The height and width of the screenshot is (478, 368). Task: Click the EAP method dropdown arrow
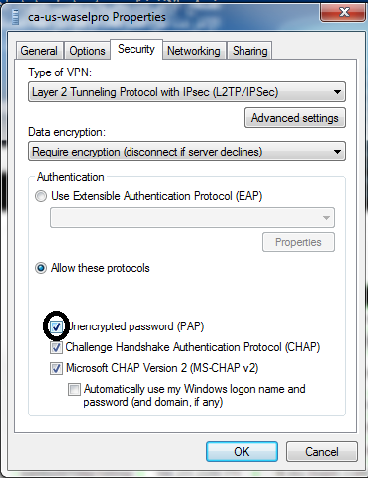[326, 218]
